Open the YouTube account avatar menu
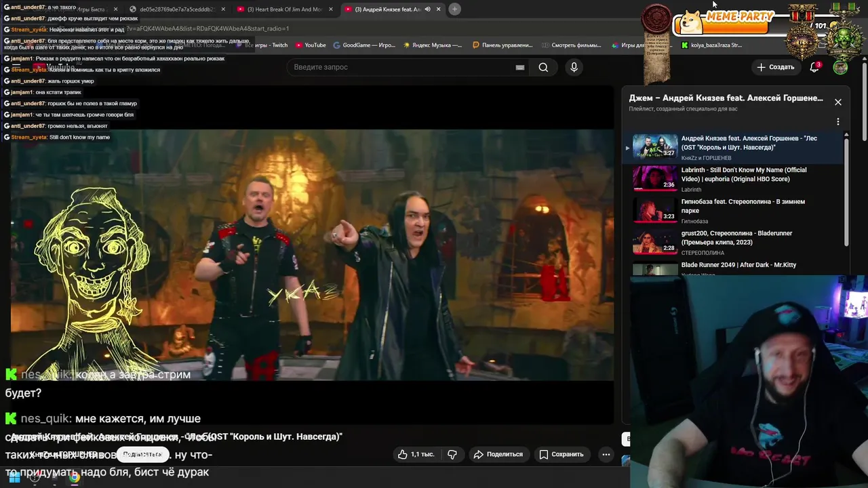This screenshot has width=868, height=488. (x=840, y=67)
